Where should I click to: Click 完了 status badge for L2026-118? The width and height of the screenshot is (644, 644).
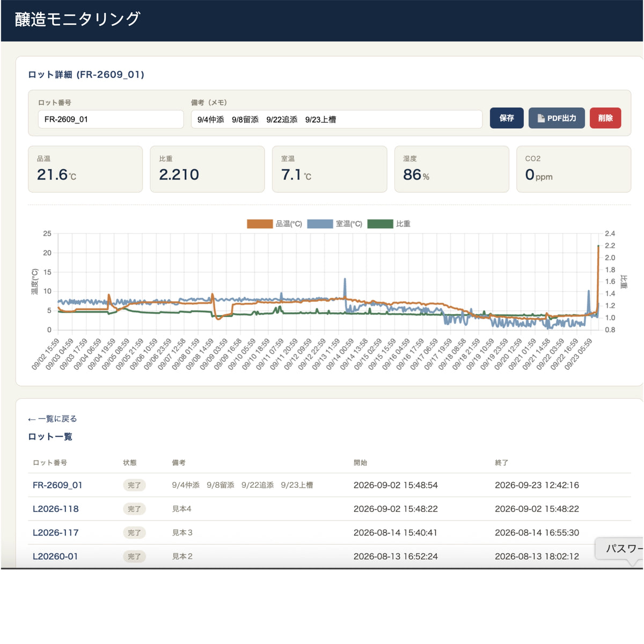pos(134,509)
